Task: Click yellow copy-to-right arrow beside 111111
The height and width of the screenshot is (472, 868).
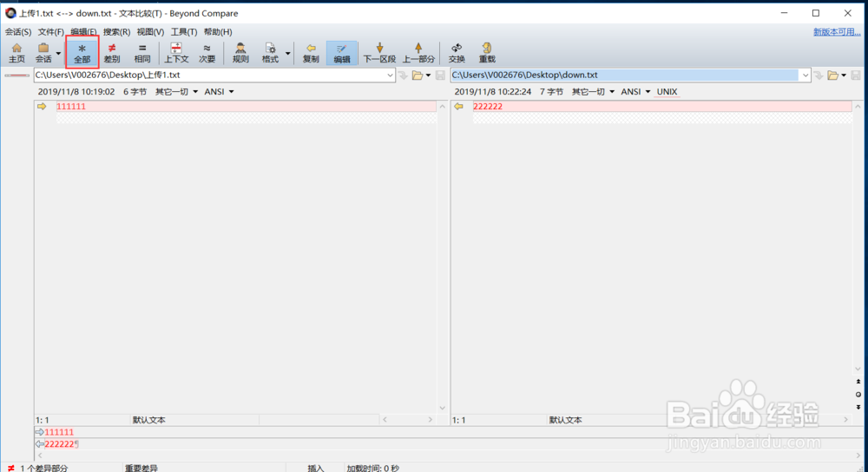Action: 42,106
